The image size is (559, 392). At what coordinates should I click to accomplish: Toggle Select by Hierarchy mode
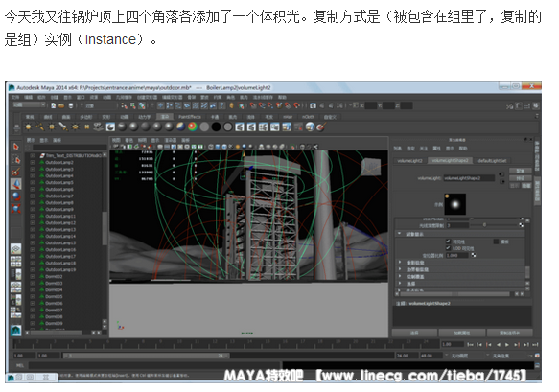point(124,105)
